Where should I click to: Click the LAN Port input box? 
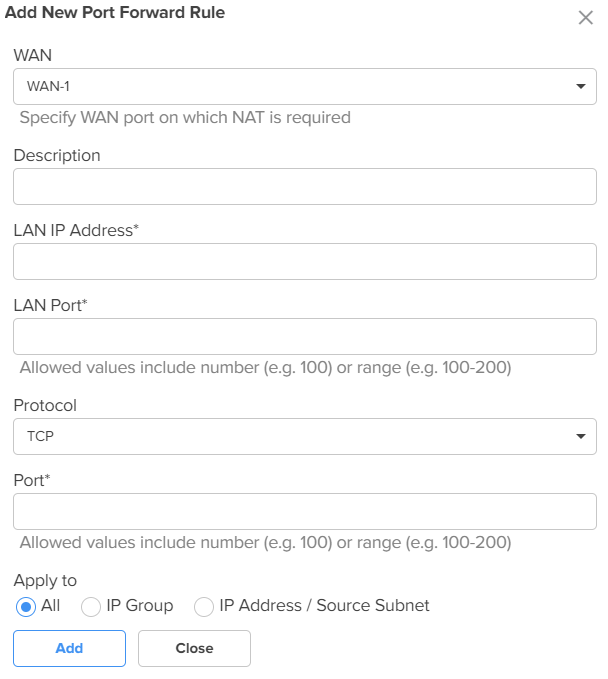[305, 336]
